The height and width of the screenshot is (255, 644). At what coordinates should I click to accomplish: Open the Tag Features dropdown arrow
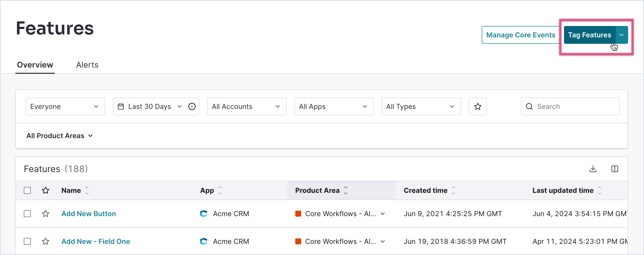pos(622,35)
